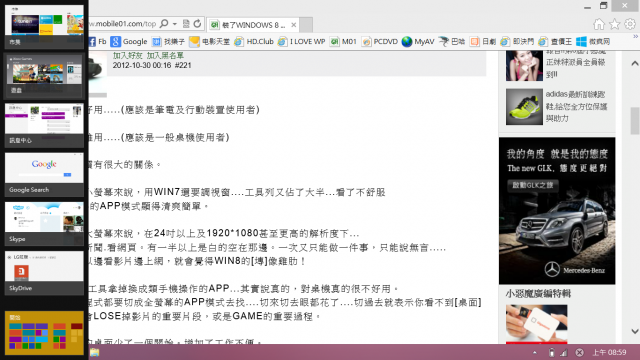Open 日劇 favorite bookmark
Image resolution: width=640 pixels, height=360 pixels.
click(x=483, y=41)
